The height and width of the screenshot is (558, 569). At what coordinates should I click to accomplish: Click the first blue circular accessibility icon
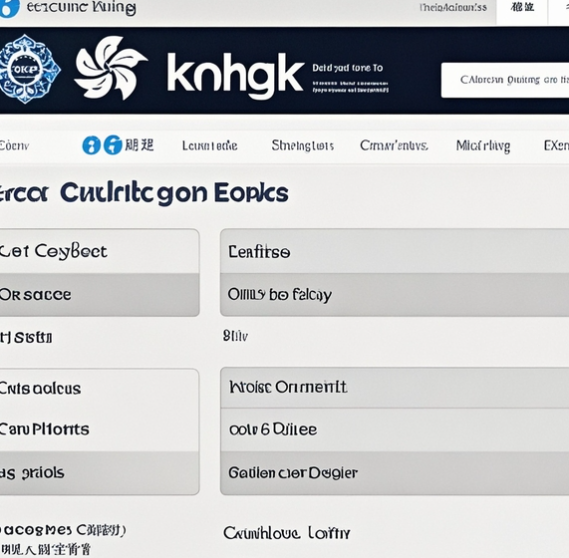91,145
